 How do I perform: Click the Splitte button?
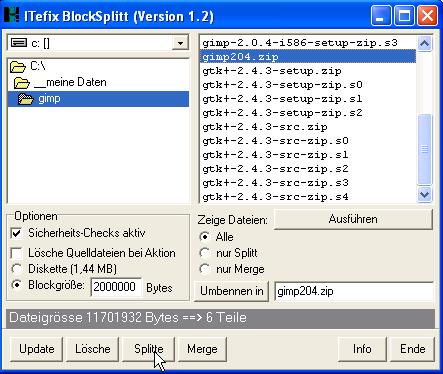coord(148,349)
